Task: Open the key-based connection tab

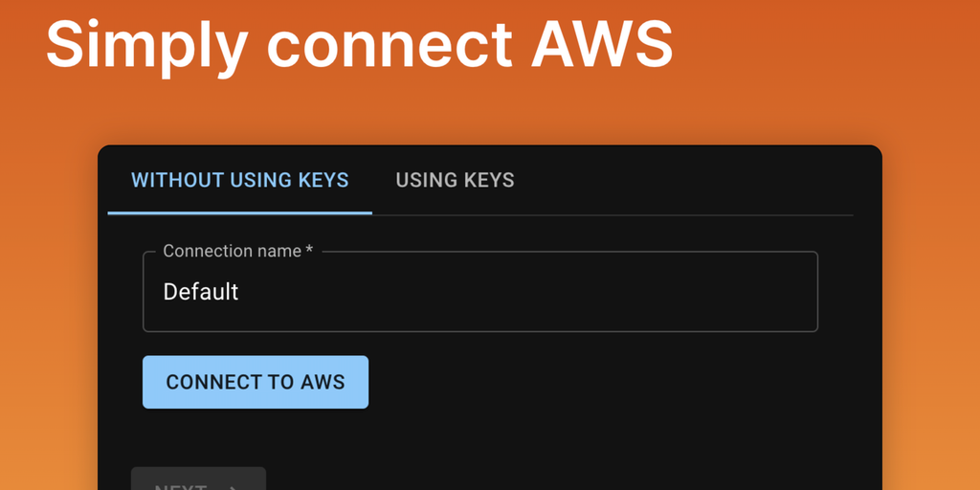Action: coord(455,180)
